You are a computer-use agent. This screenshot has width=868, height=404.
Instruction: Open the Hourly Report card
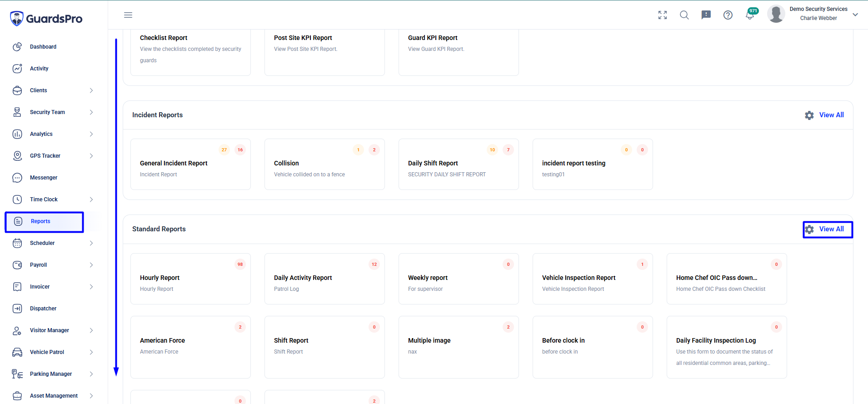point(190,279)
